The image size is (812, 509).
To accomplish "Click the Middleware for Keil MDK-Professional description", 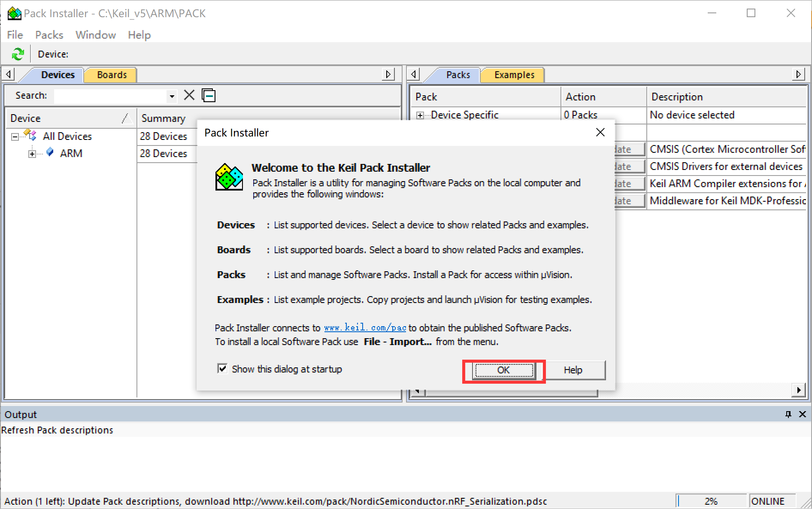I will [x=727, y=201].
